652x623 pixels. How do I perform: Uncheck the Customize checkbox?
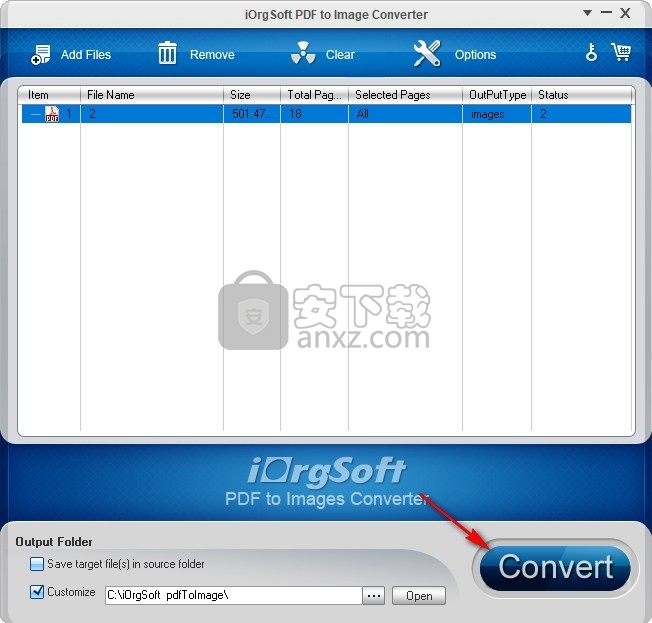click(x=37, y=592)
